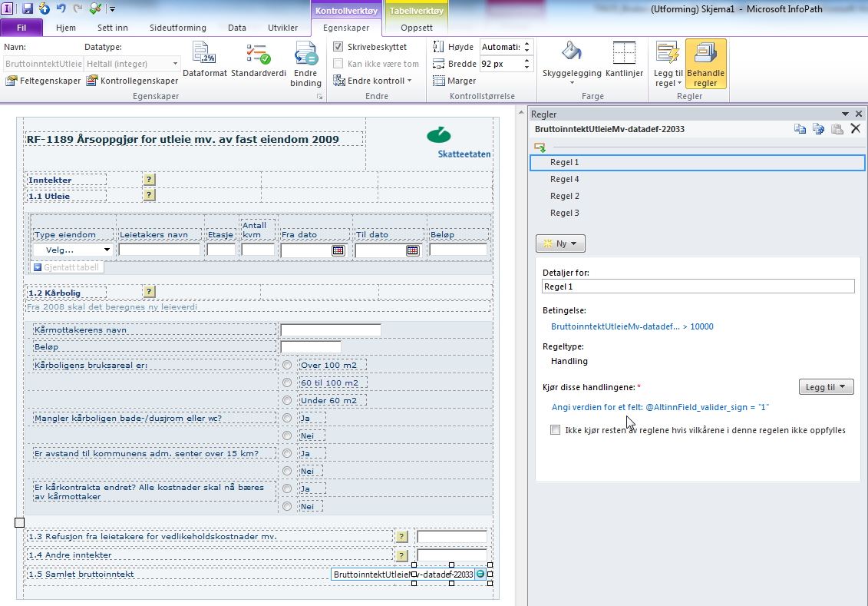868x606 pixels.
Task: Click the InfoPath application icon in the title bar
Action: (8, 8)
